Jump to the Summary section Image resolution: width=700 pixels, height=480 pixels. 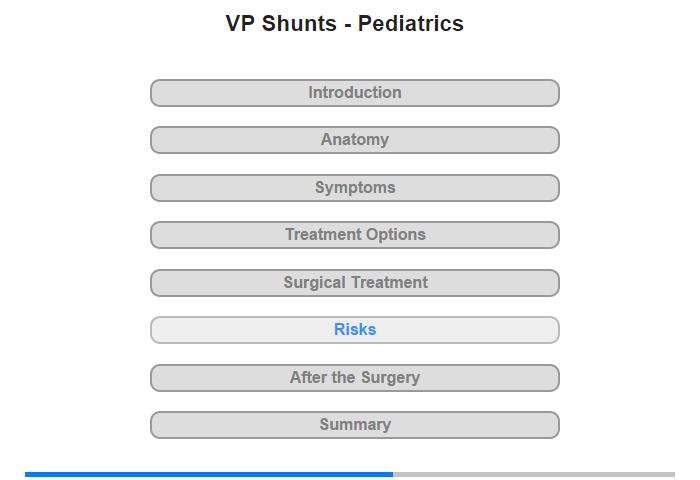click(x=354, y=425)
